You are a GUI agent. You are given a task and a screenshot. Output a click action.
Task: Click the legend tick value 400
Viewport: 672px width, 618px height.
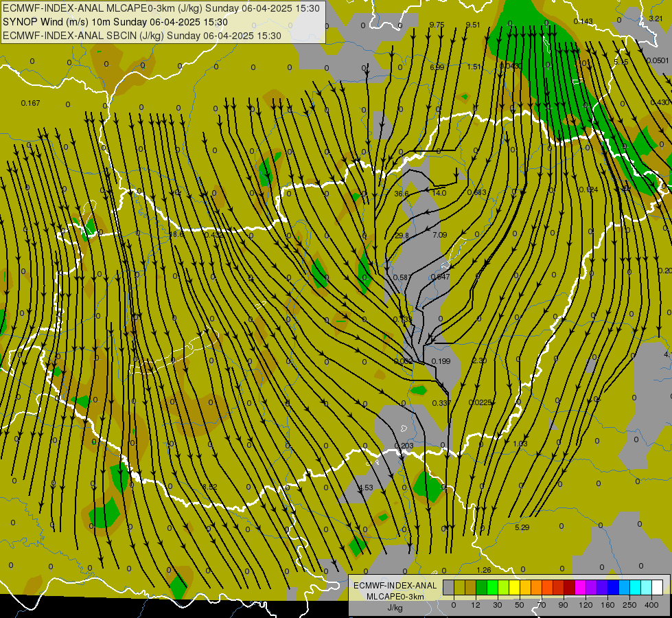pyautogui.click(x=651, y=605)
